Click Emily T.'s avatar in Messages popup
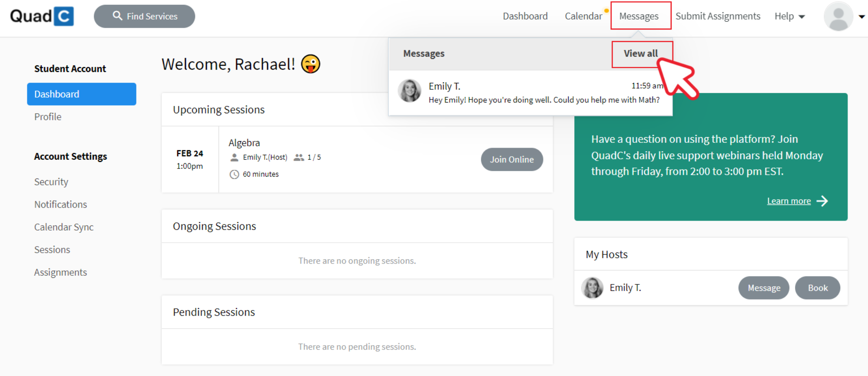 coord(409,91)
